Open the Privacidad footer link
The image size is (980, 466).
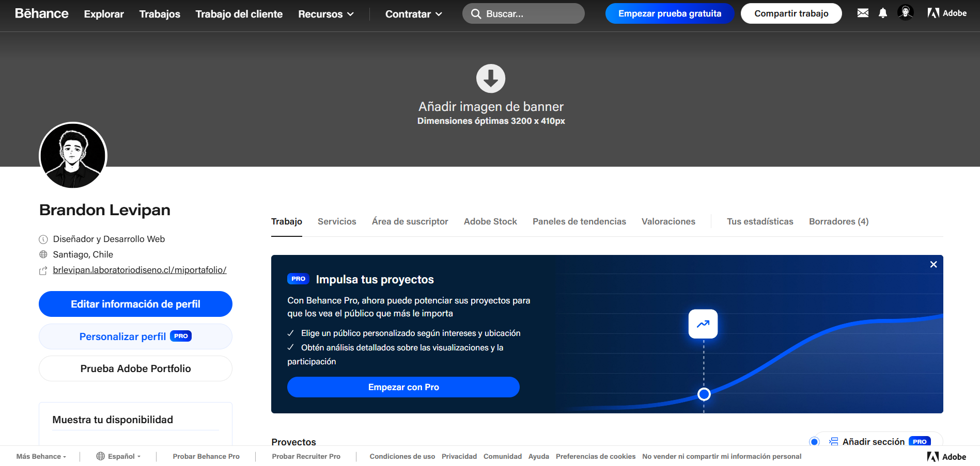pos(459,456)
